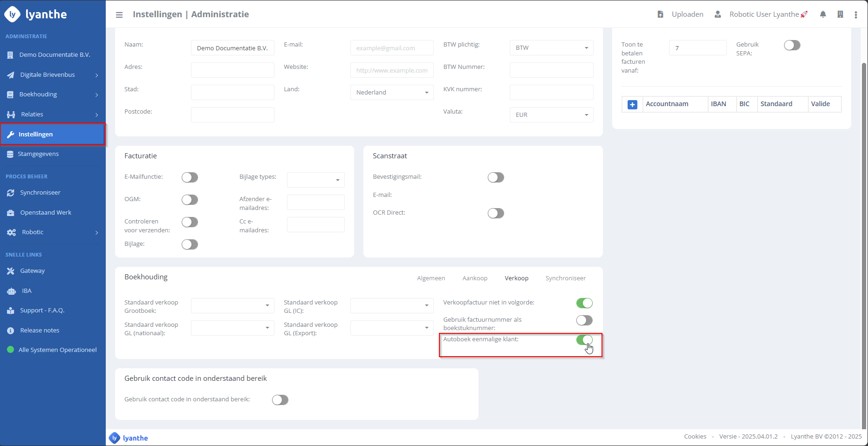Click the Cookies footer link
Image resolution: width=868 pixels, height=446 pixels.
pos(695,437)
